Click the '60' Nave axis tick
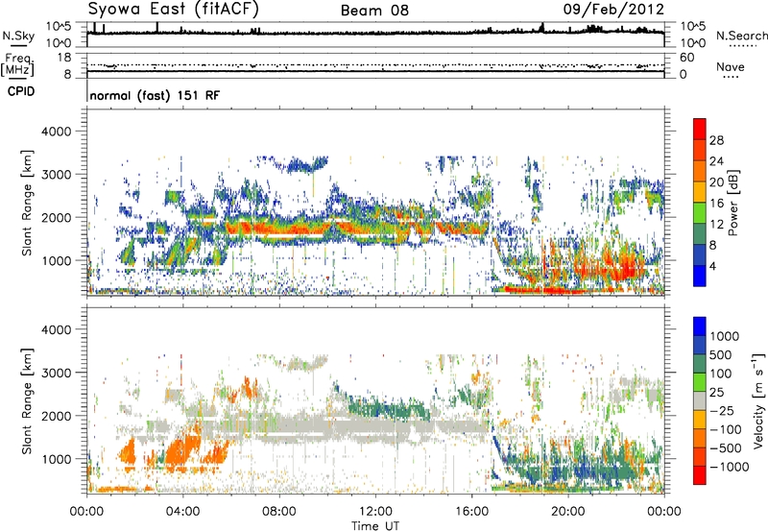768x532 pixels. tap(686, 58)
